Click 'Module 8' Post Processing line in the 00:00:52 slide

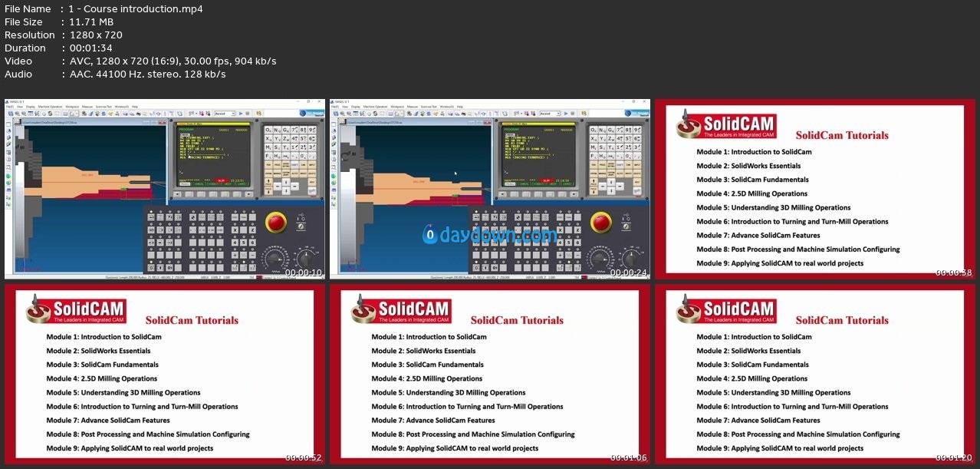tap(148, 434)
